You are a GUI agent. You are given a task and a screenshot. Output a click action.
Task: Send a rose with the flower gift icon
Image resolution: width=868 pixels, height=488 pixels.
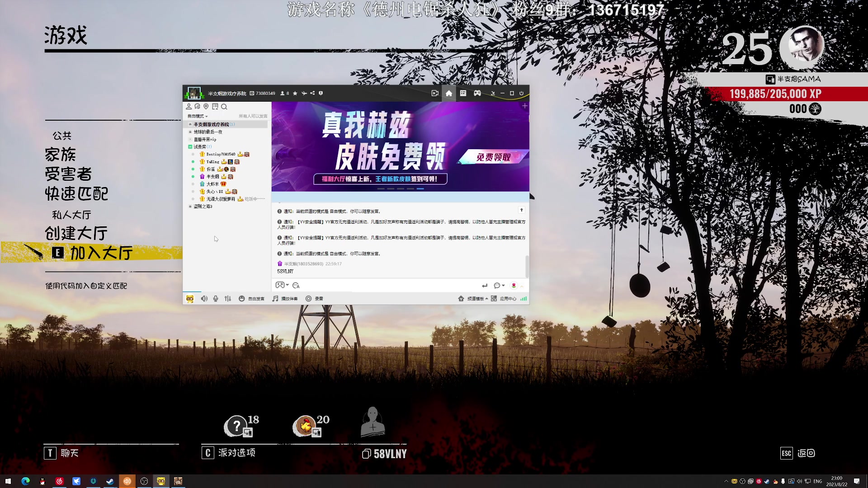[514, 286]
